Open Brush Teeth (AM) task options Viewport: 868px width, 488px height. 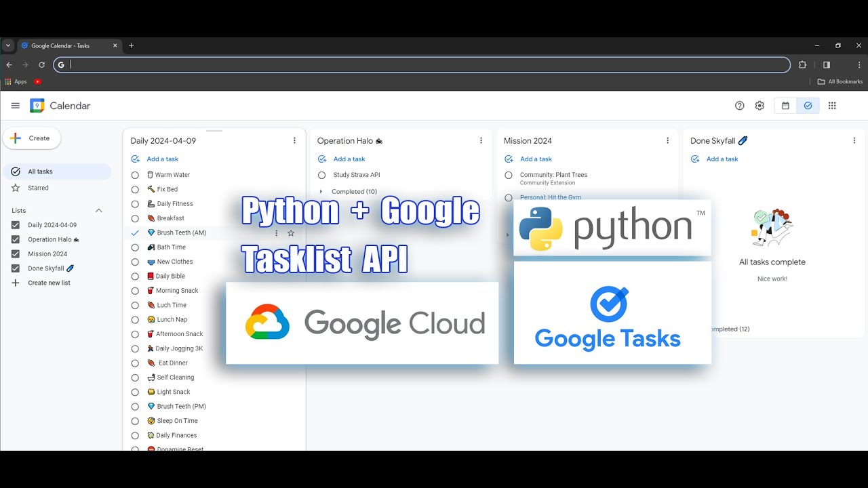pyautogui.click(x=276, y=233)
